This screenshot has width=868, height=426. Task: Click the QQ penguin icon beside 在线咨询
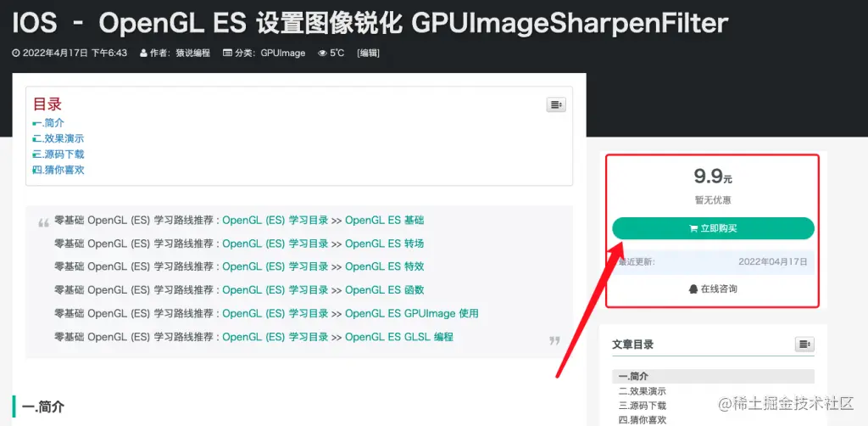[x=693, y=289]
